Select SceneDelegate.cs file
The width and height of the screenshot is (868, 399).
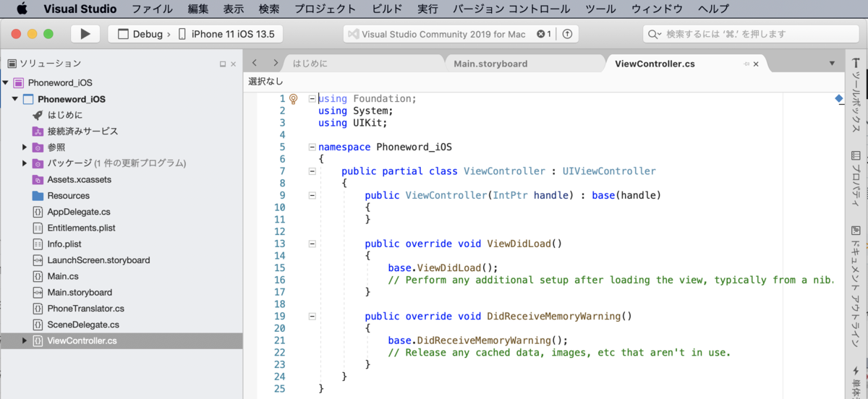(83, 325)
